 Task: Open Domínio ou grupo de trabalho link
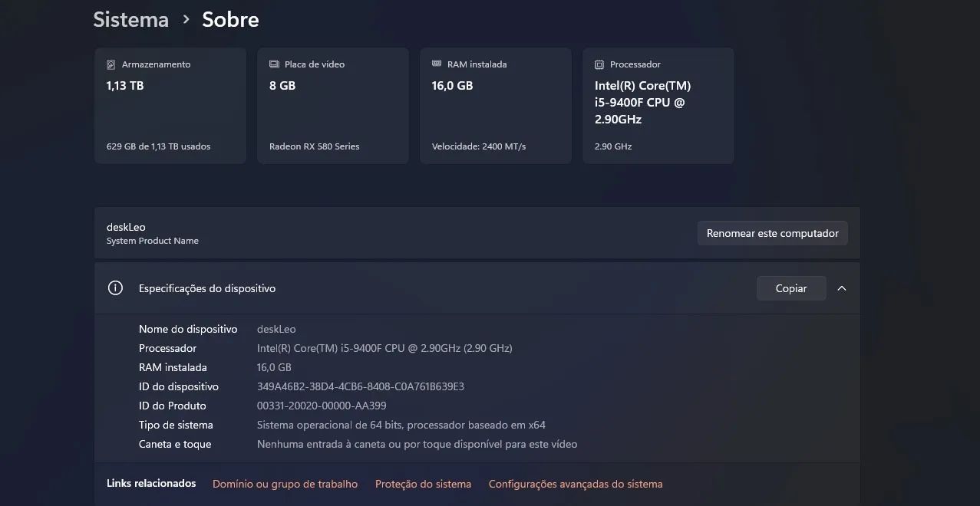click(285, 484)
